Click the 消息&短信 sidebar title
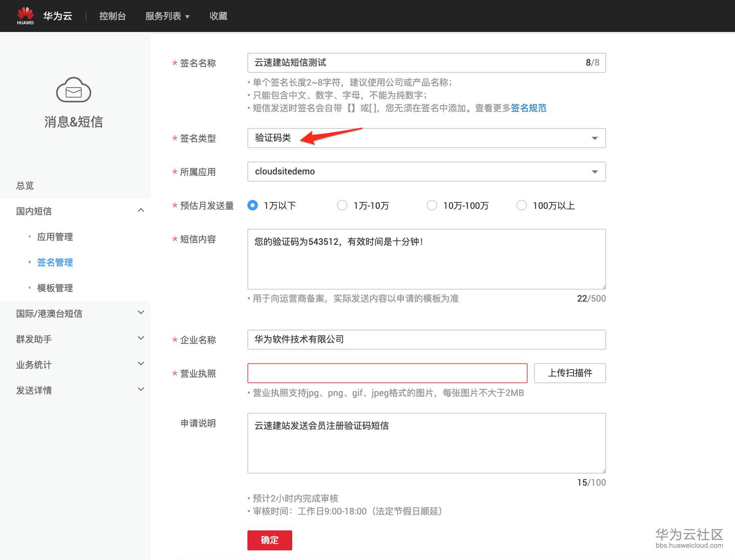The width and height of the screenshot is (735, 560). click(74, 122)
